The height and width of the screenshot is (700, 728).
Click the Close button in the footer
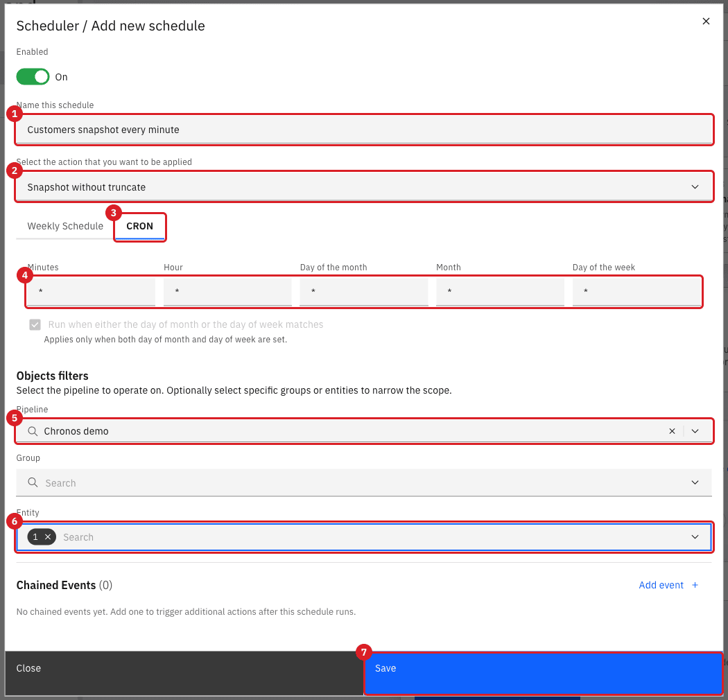(184, 673)
